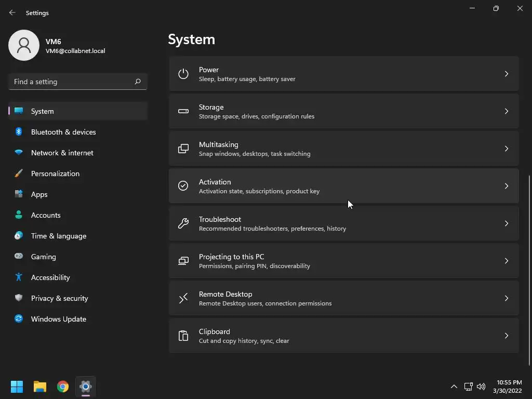Image resolution: width=532 pixels, height=399 pixels.
Task: Expand the Power settings chevron
Action: click(x=507, y=74)
